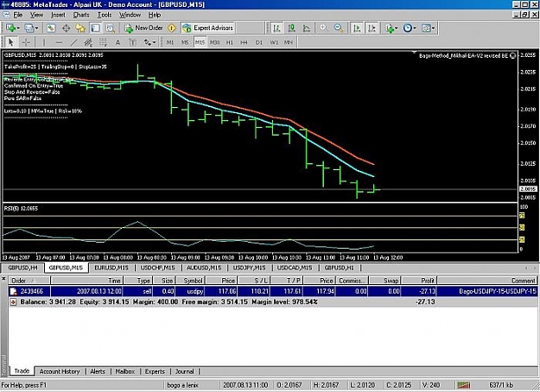Screen dimensions: 540x392
Task: Select the Fibonacci Retracement tool
Action: 103,42
